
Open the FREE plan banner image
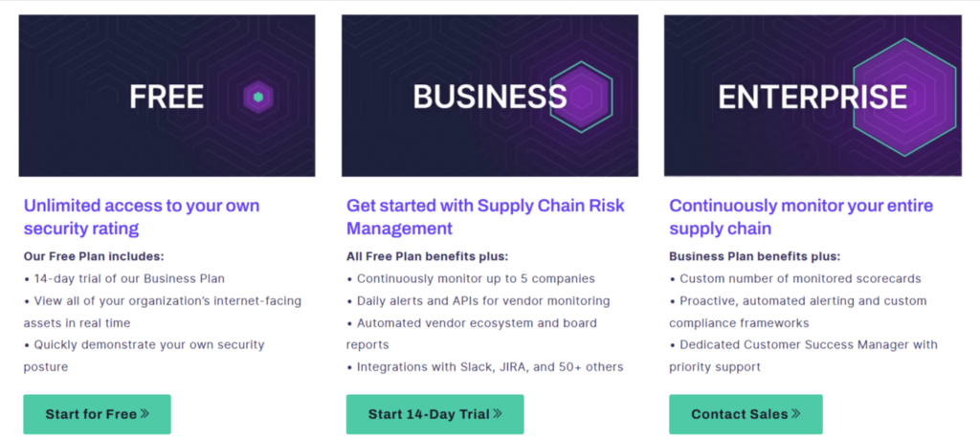pyautogui.click(x=167, y=96)
